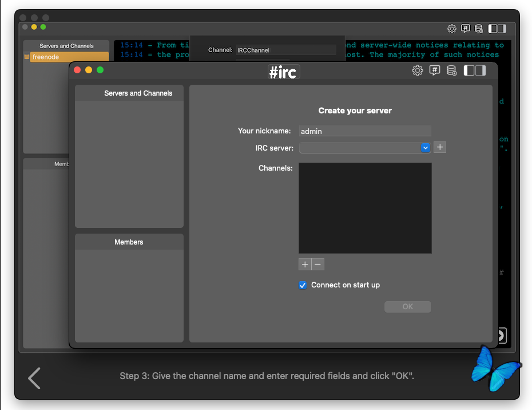Viewport: 532px width, 410px height.
Task: Open settings gear in front window toolbar
Action: [x=418, y=70]
